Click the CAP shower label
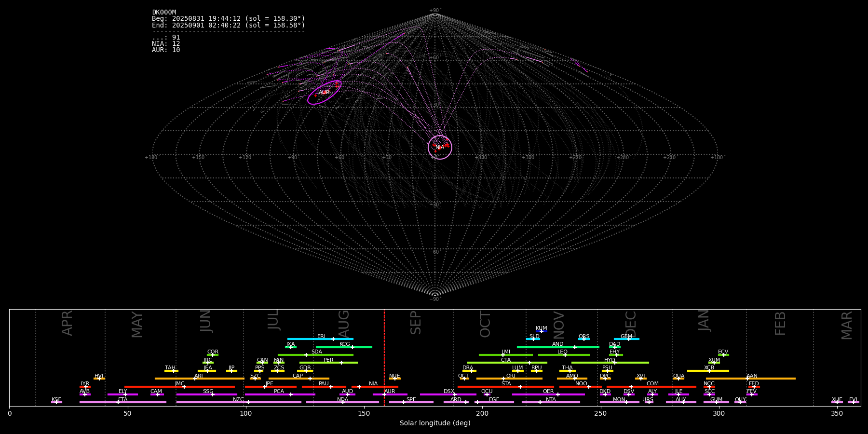Screen dimensions: 868x434 (298, 376)
